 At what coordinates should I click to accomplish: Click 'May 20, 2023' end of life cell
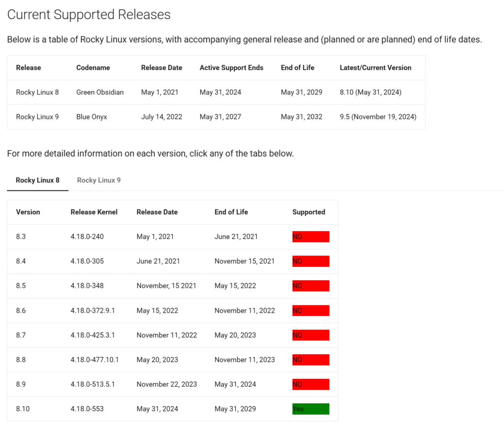tap(235, 335)
